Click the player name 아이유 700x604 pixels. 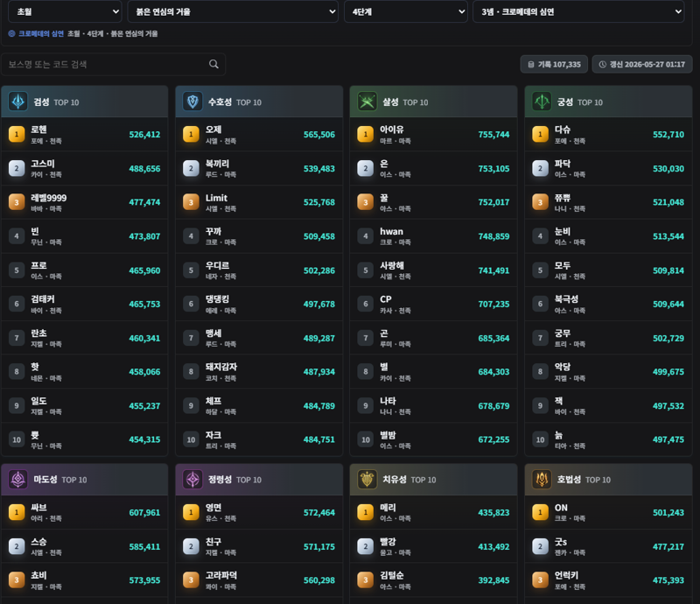point(391,130)
